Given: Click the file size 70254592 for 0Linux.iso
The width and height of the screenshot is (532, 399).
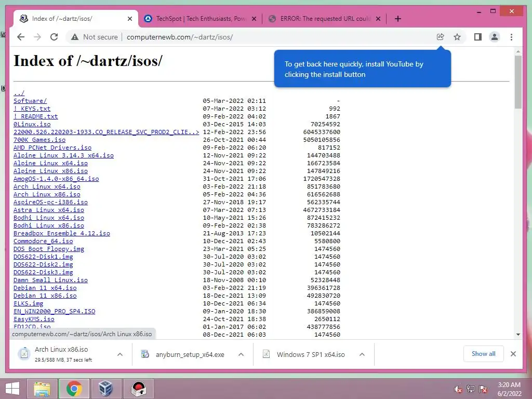Looking at the screenshot, I should pos(325,124).
